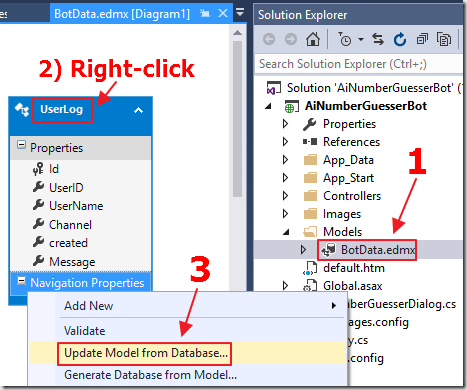Collapse the Properties section in UserLog
The image size is (467, 390).
tap(21, 145)
